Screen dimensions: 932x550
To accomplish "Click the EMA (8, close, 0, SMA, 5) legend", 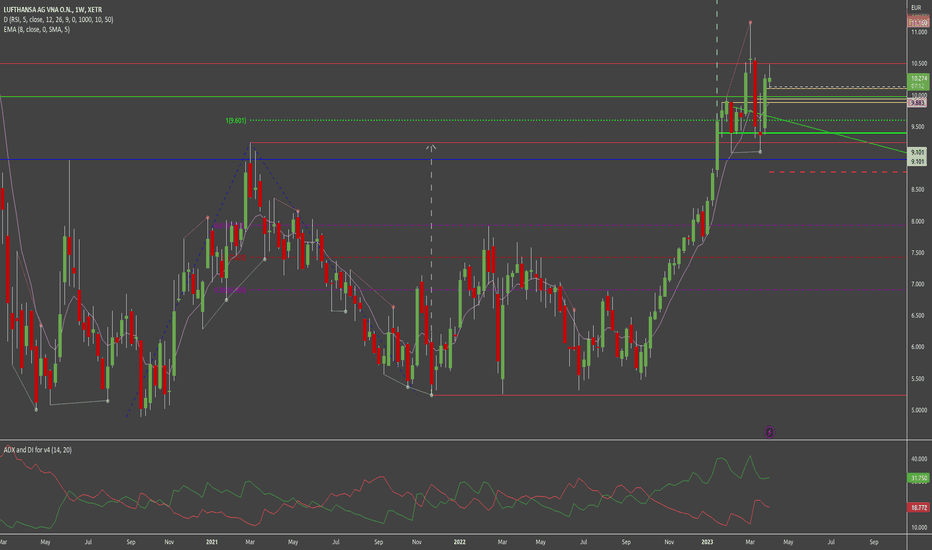I will (37, 29).
